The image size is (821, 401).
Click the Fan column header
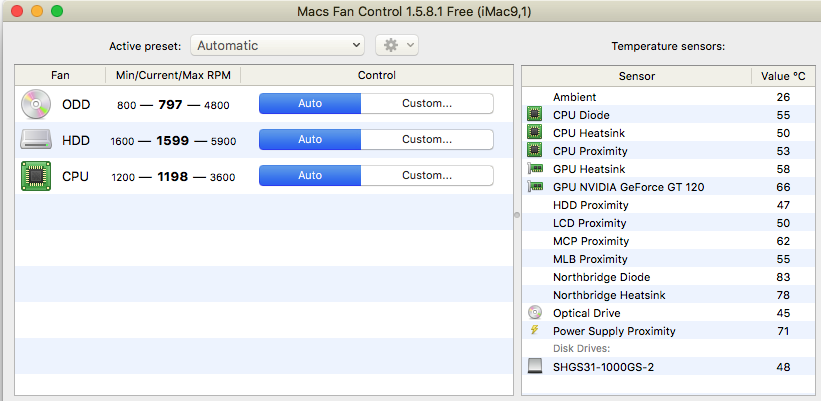tap(60, 75)
